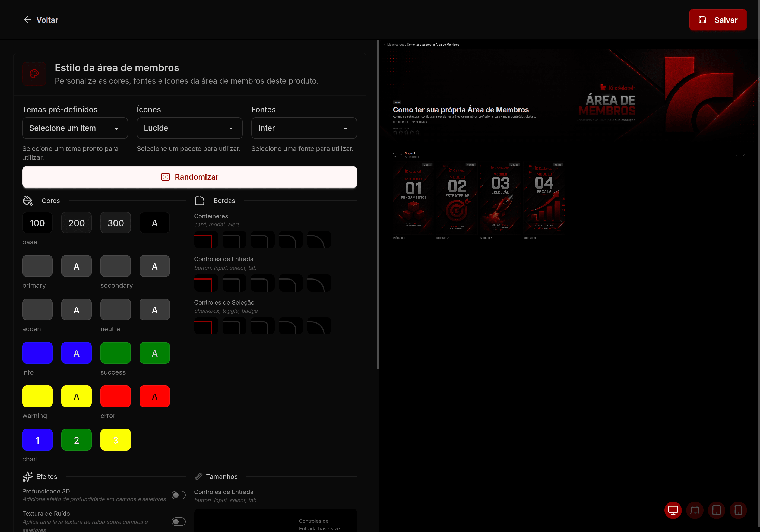The width and height of the screenshot is (760, 532).
Task: Click the Randomizar button
Action: pos(190,177)
